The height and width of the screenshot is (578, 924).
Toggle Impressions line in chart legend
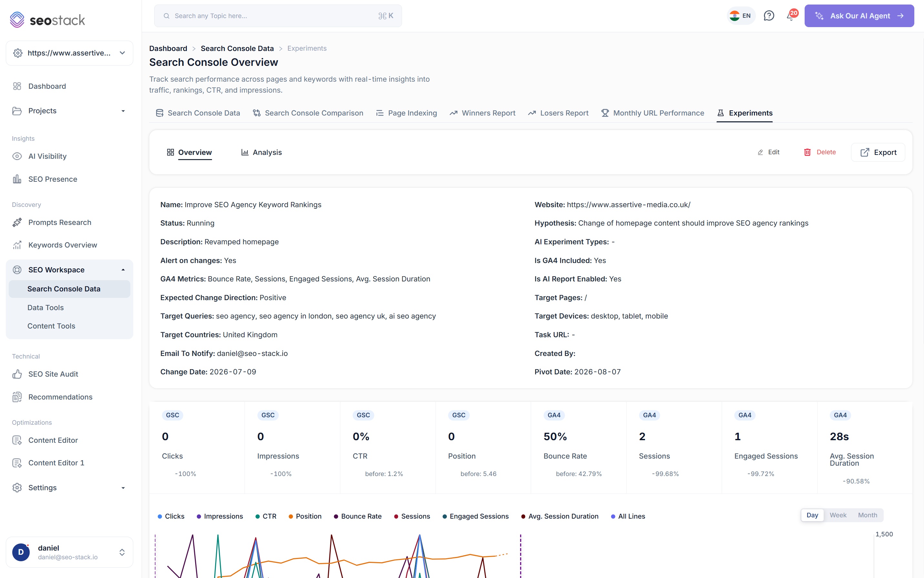click(220, 516)
